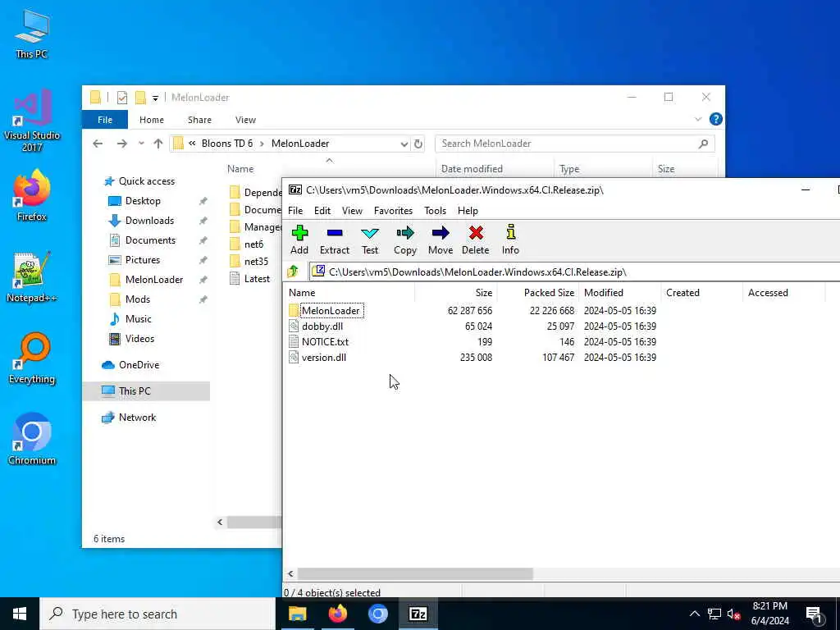
Task: Launch Firefox from the desktop shortcut
Action: pos(32,195)
